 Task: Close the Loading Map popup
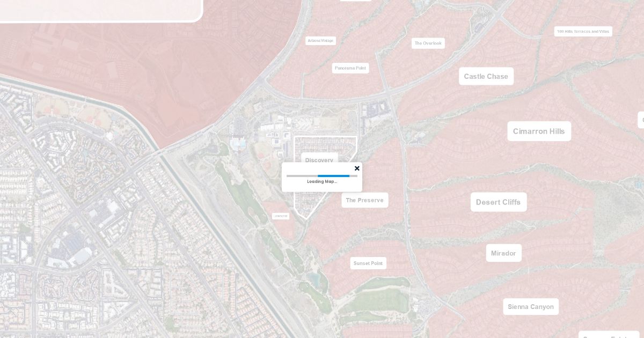click(357, 168)
